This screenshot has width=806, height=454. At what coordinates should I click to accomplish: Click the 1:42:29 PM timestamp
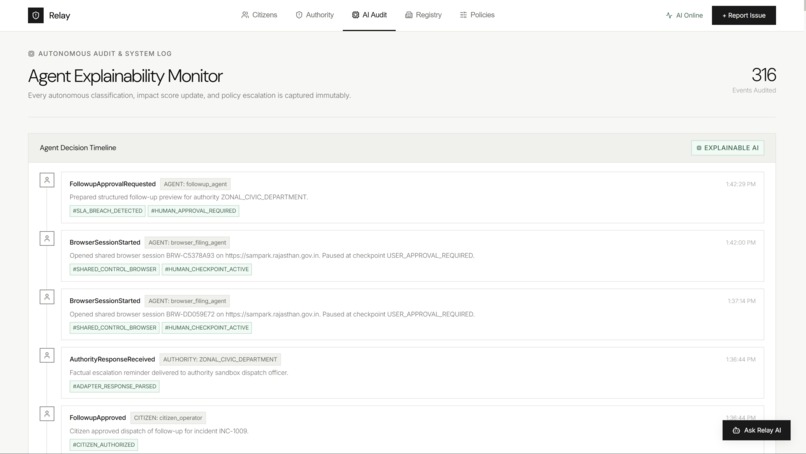click(741, 184)
